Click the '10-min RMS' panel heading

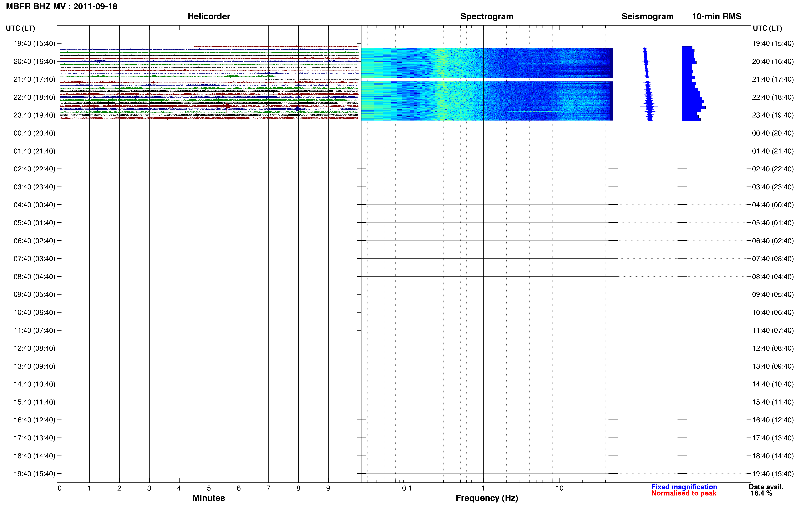tap(716, 16)
